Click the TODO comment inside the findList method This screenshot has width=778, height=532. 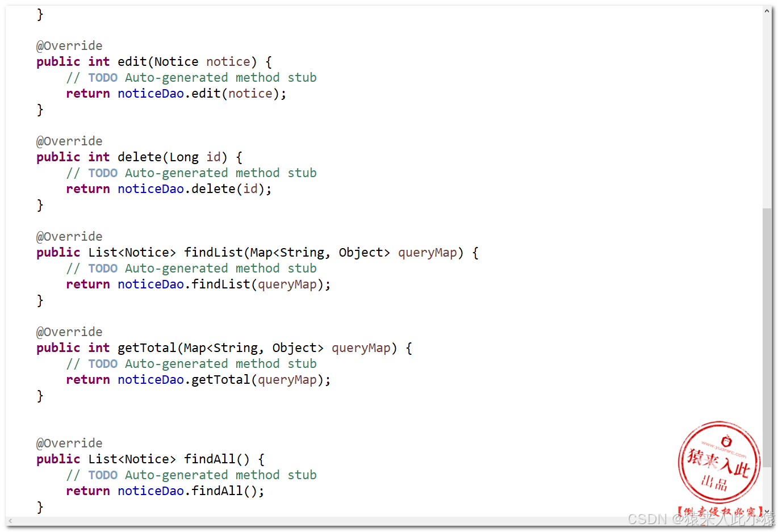coord(191,268)
